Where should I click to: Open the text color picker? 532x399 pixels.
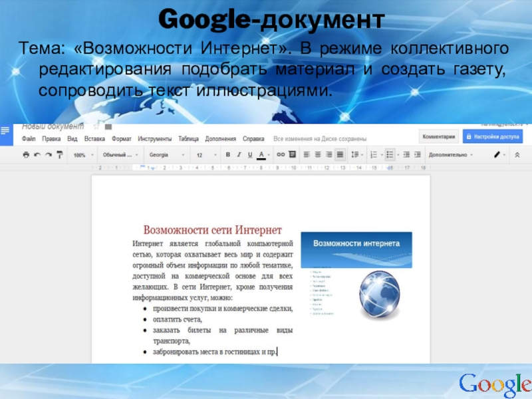(x=261, y=154)
